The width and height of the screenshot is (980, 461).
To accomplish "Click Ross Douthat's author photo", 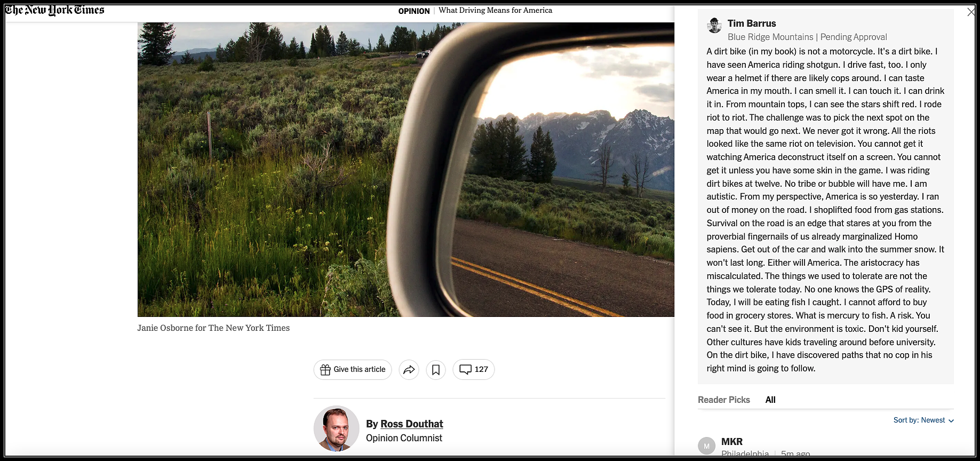I will tap(336, 428).
